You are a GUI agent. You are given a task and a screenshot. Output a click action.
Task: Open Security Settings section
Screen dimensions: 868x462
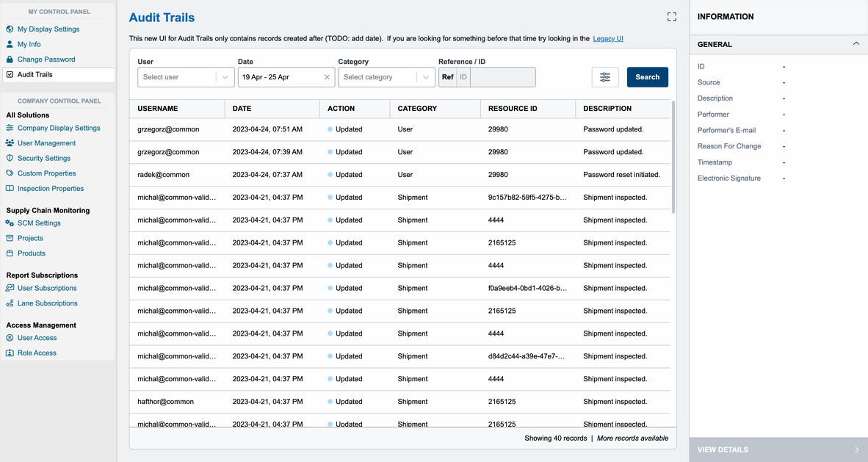tap(44, 158)
